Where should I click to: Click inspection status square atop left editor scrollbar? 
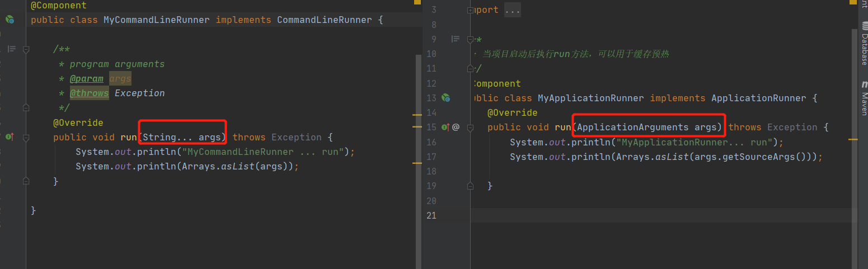point(417,2)
